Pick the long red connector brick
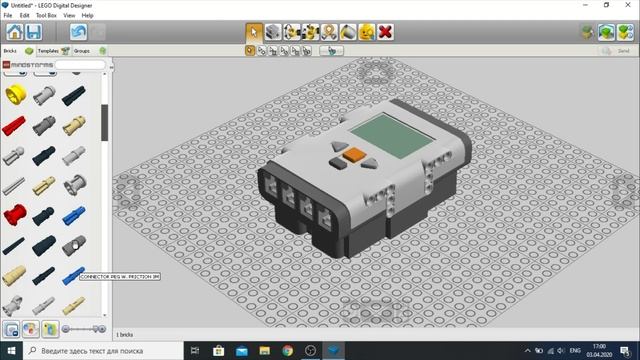 (x=14, y=125)
